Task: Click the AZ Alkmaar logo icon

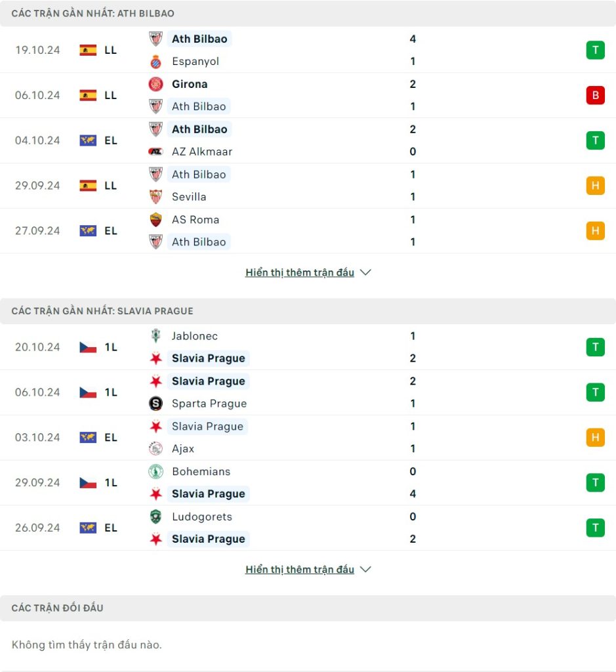Action: pos(155,152)
